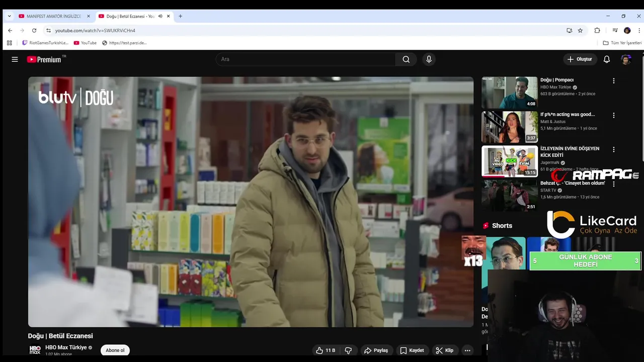Start voice search with the microphone icon
This screenshot has width=644, height=362.
429,59
